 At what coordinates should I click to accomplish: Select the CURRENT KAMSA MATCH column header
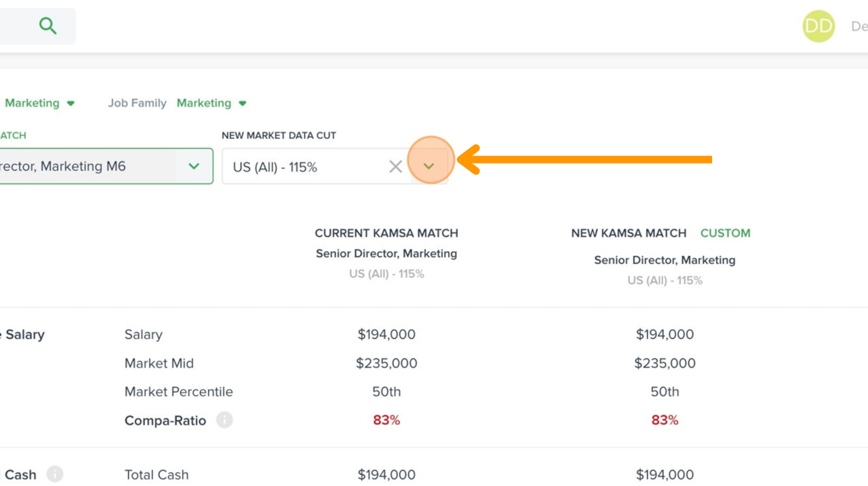[387, 233]
